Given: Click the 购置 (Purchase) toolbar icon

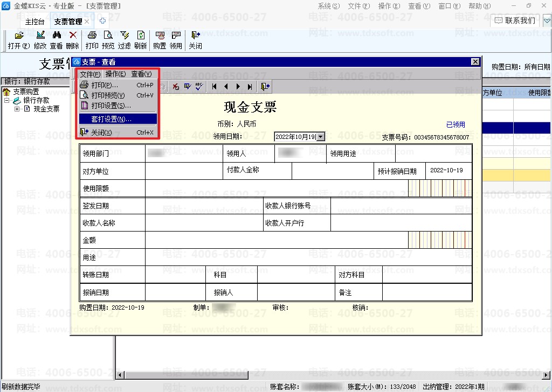Looking at the screenshot, I should pos(160,35).
